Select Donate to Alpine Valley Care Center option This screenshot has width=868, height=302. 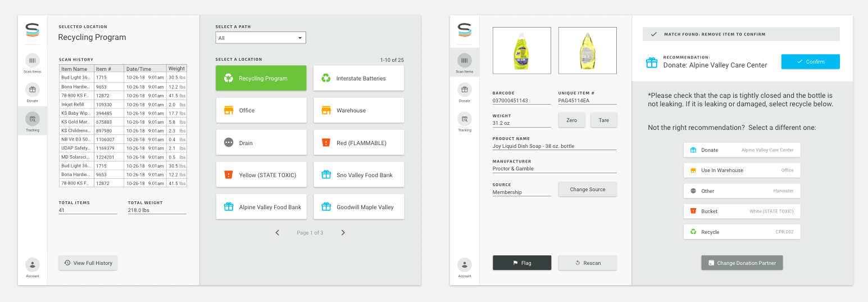click(742, 150)
